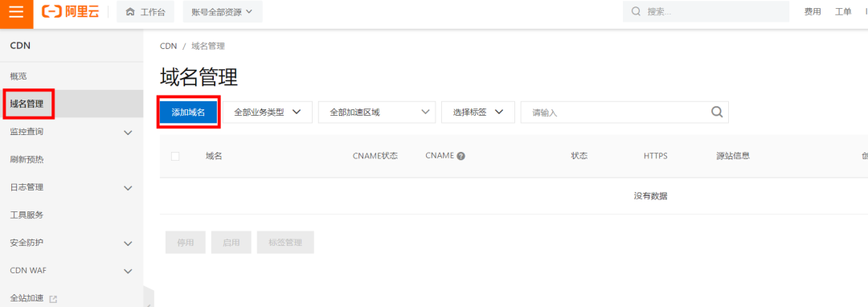Click the home icon in 工作台

129,11
